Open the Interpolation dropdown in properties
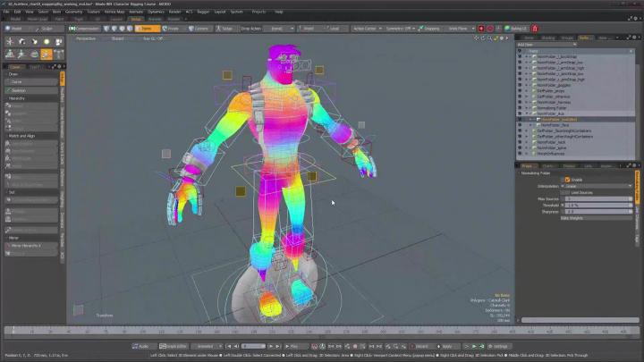 click(597, 186)
